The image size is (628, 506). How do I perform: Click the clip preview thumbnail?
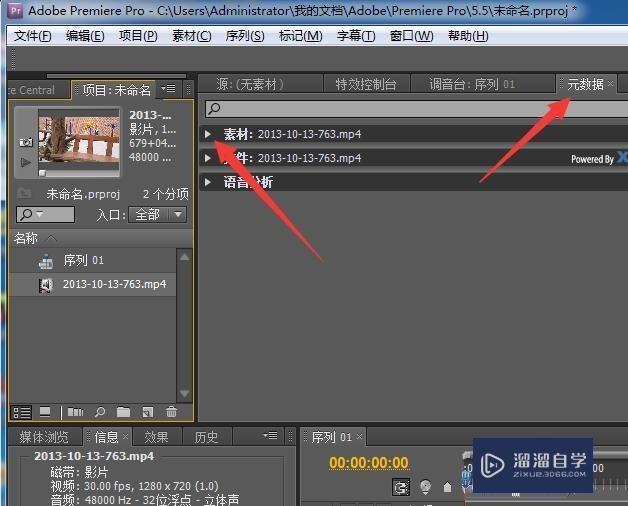[79, 140]
